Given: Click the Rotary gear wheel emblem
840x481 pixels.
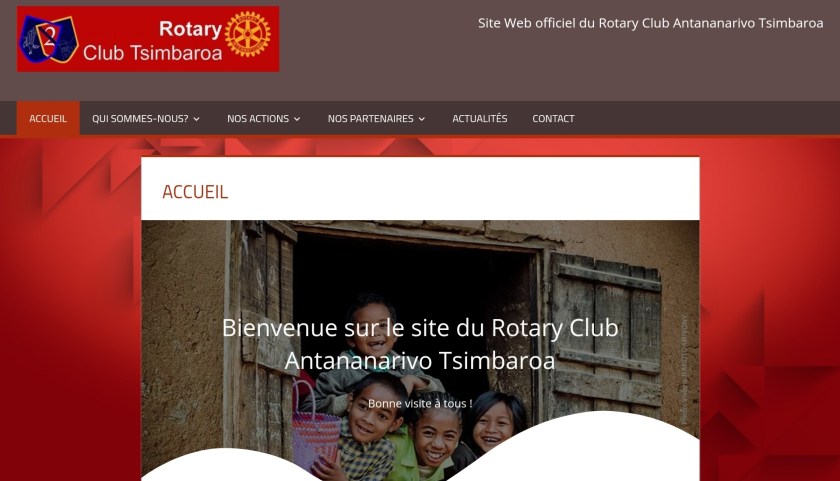Looking at the screenshot, I should click(248, 33).
